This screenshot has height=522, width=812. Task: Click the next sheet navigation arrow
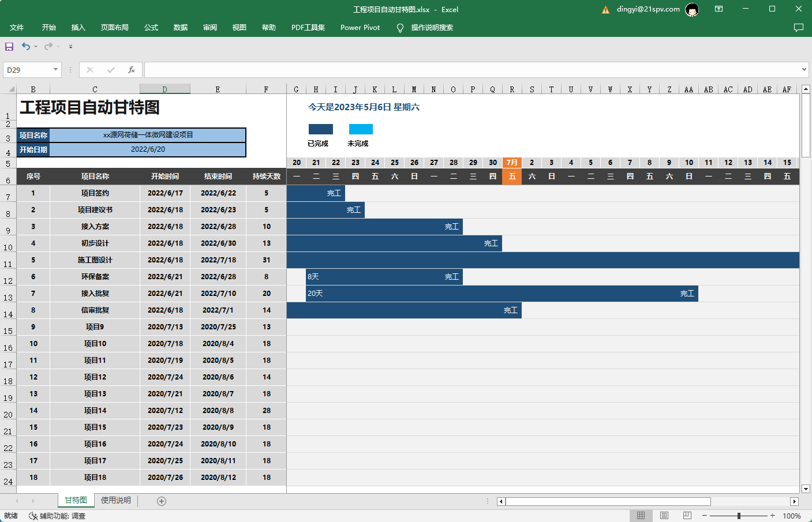coord(33,501)
